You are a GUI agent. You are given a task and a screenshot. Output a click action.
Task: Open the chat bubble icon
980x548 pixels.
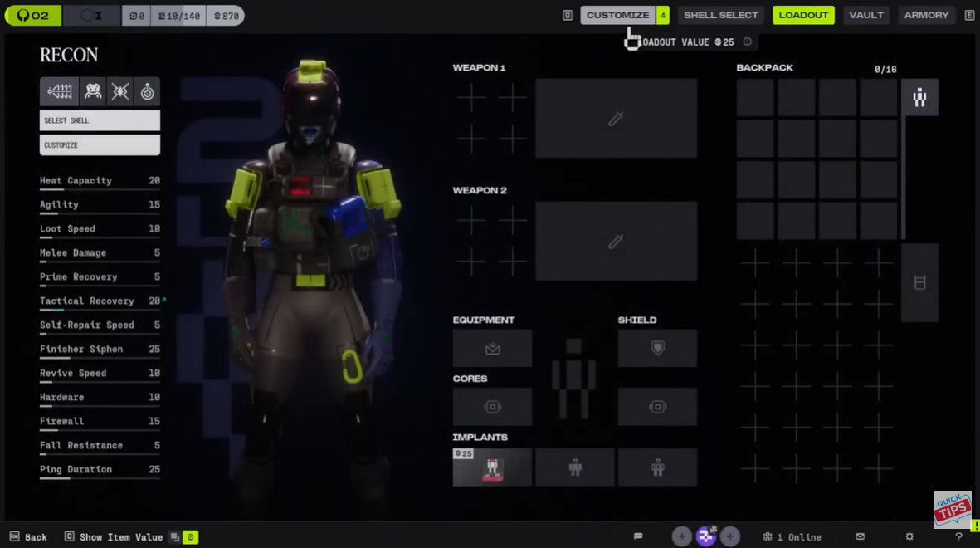click(638, 537)
